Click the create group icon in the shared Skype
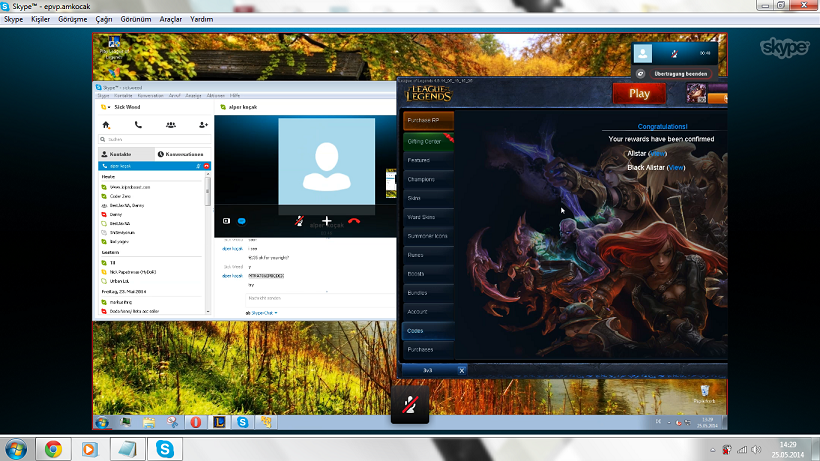 pyautogui.click(x=170, y=125)
